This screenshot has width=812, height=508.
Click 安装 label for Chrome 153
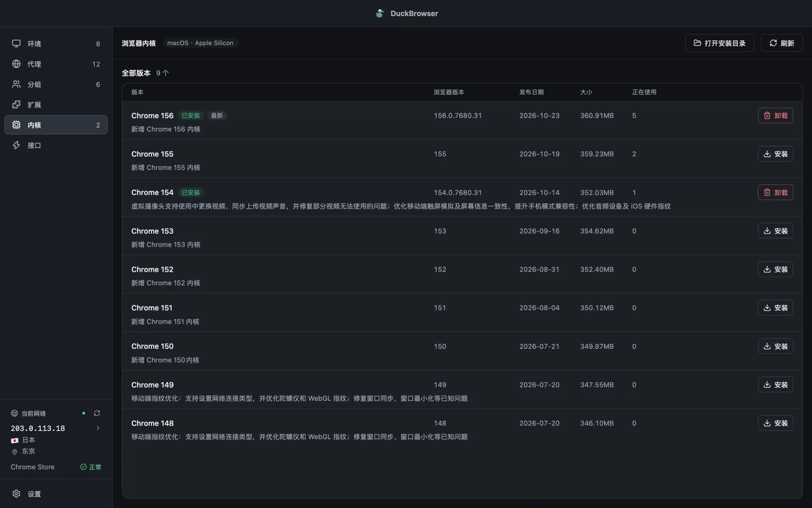781,231
